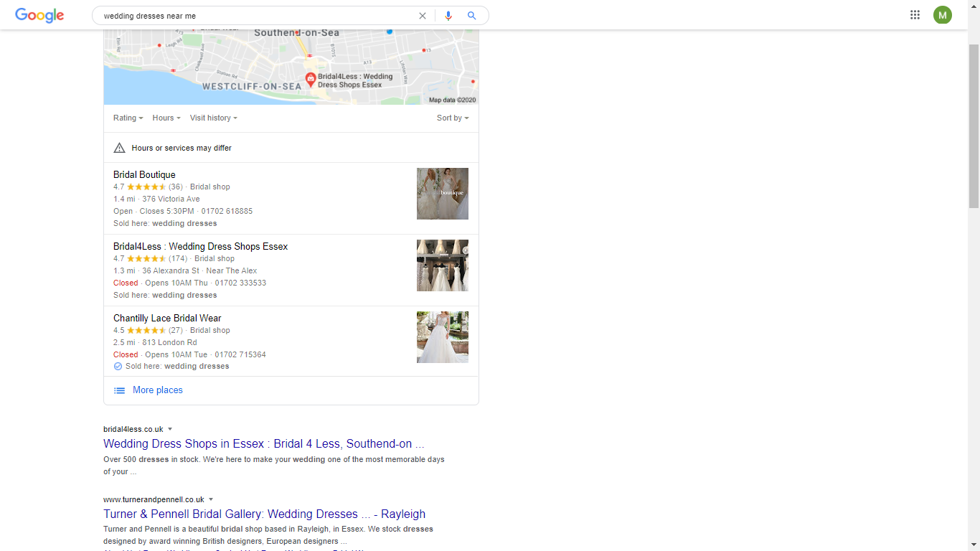The image size is (980, 551).
Task: Open the Hours filter dropdown
Action: 166,118
